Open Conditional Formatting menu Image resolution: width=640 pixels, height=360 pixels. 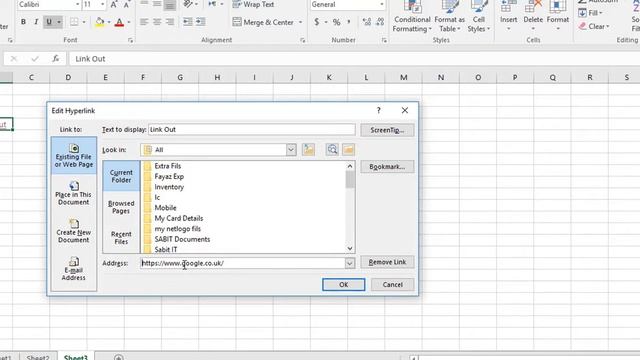click(x=412, y=17)
